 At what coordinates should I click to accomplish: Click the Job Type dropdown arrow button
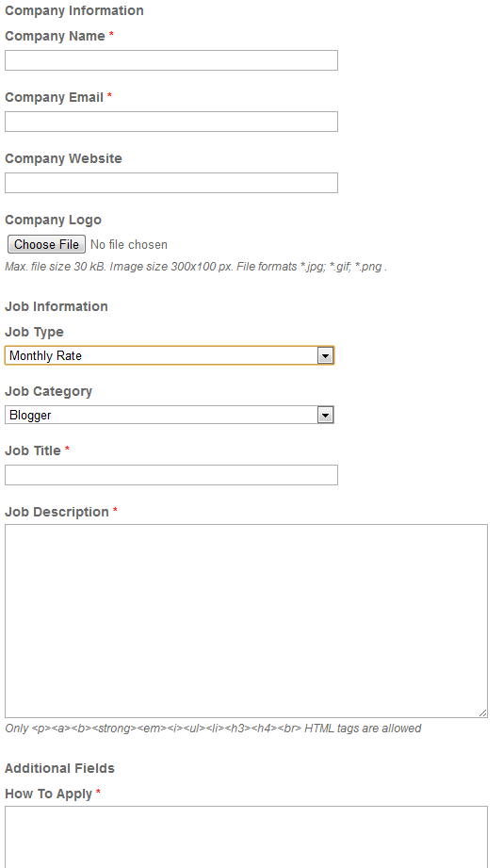(x=325, y=355)
